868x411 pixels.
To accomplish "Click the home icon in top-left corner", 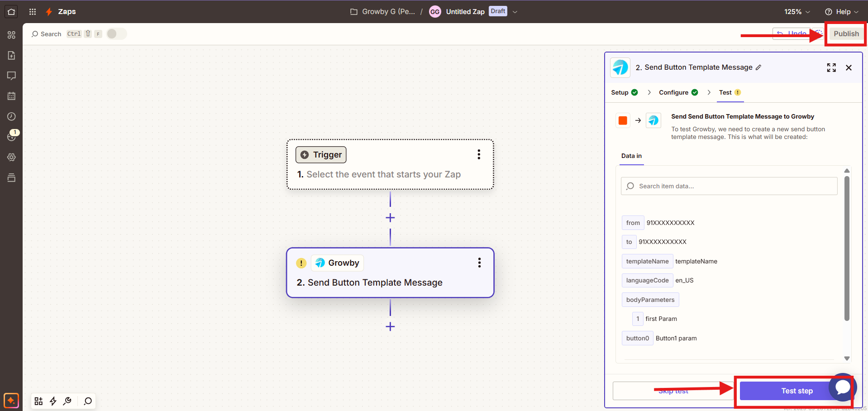I will click(x=11, y=12).
